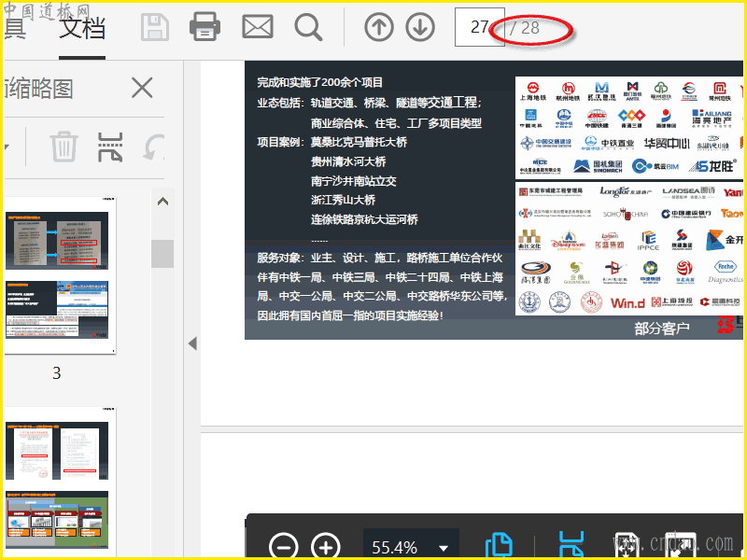Viewport: 747px width, 560px height.
Task: Click the 完成和实施了200余个项目 line
Action: [319, 82]
